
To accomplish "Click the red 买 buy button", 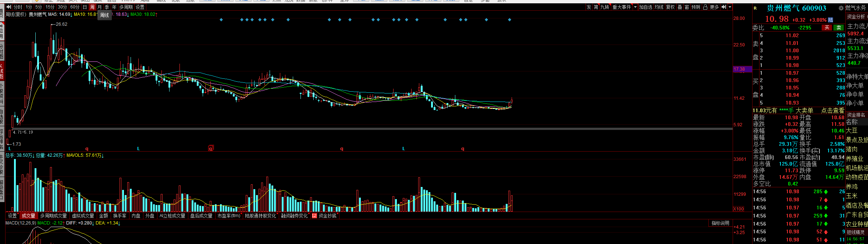I will tap(827, 28).
